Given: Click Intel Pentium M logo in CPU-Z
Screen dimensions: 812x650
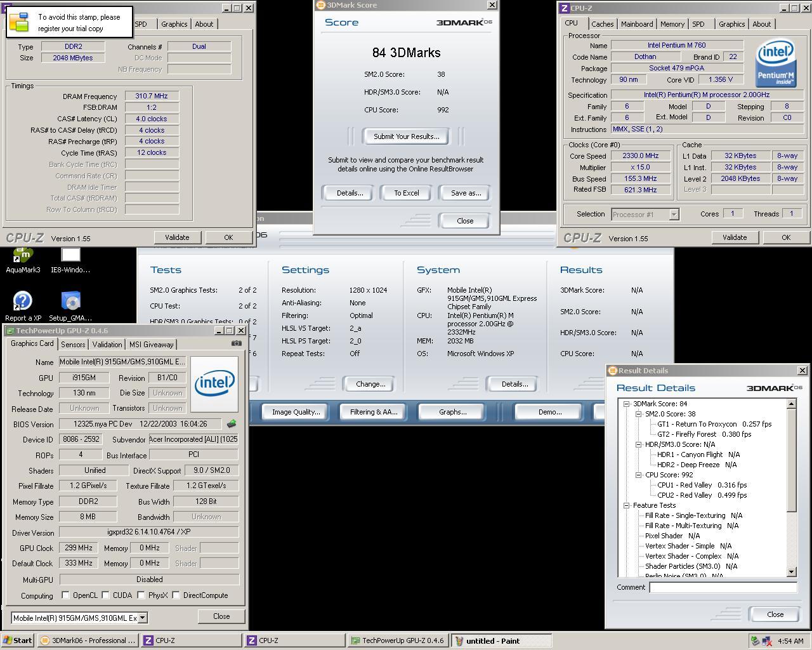Looking at the screenshot, I should point(776,63).
